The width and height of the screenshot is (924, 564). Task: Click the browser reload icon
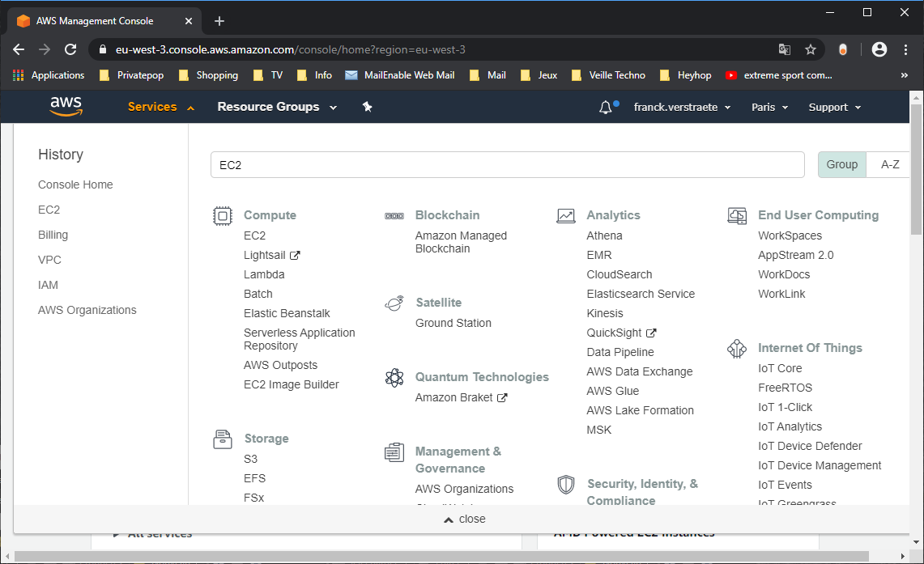70,49
